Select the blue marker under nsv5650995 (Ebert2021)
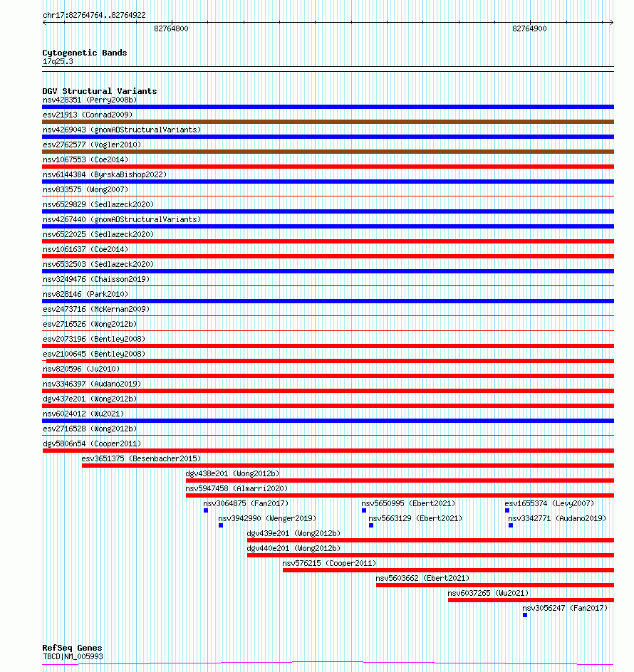 364,510
